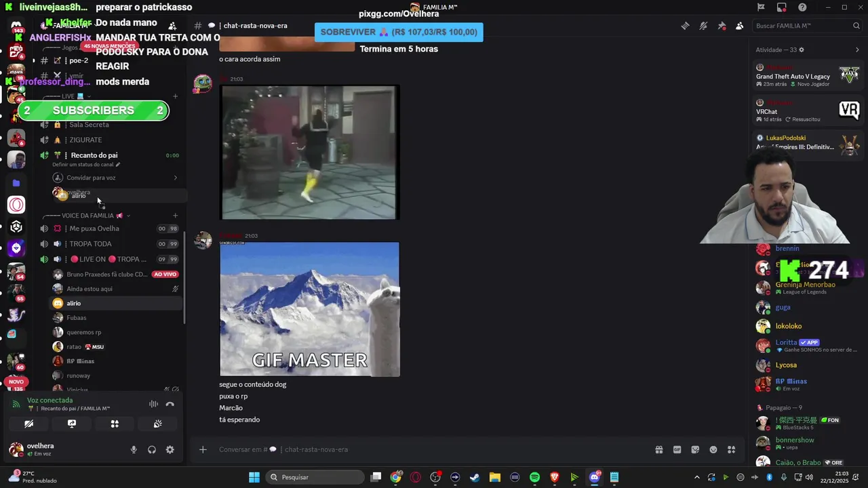Open the LIVE ON TROPA voice channel
Screen dimensions: 868x488
tap(110, 259)
